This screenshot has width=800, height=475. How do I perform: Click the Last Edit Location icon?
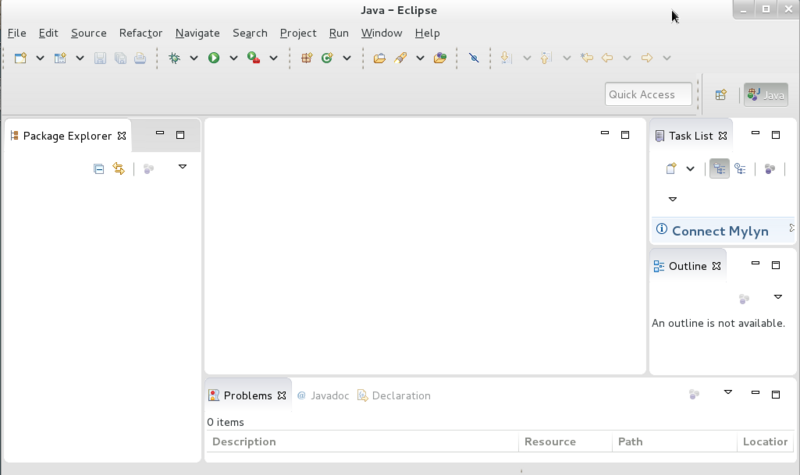[x=587, y=58]
